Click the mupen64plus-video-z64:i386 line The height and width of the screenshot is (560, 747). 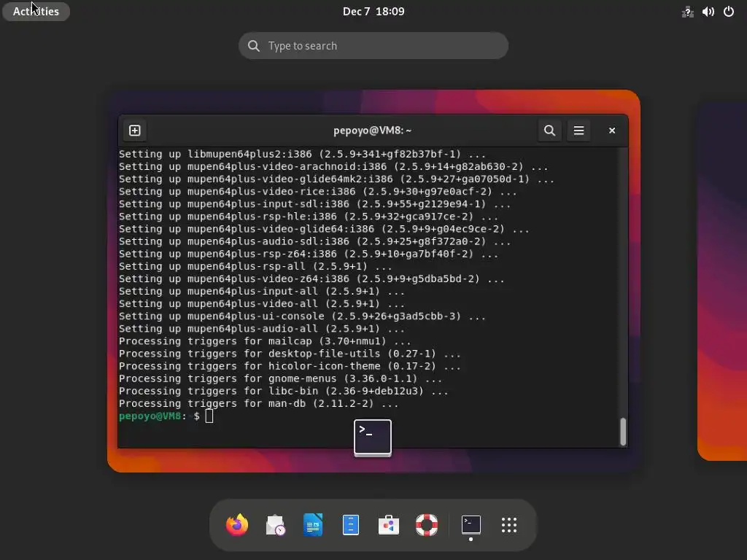(311, 279)
